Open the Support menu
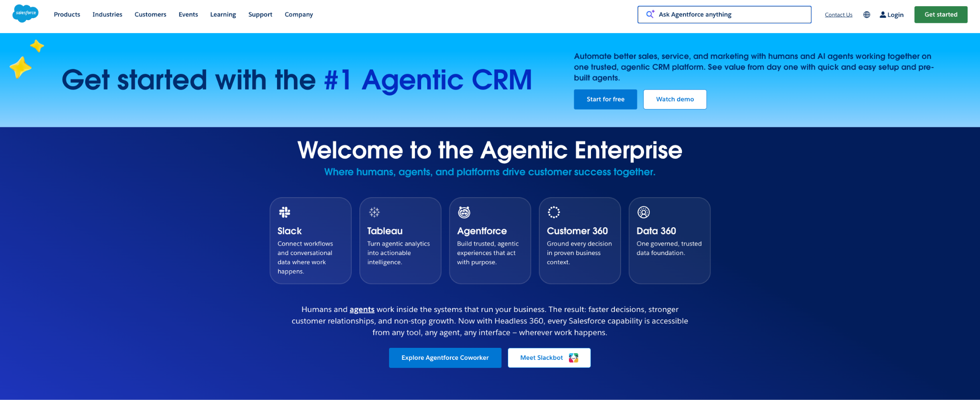Viewport: 980px width, 400px height. [260, 14]
